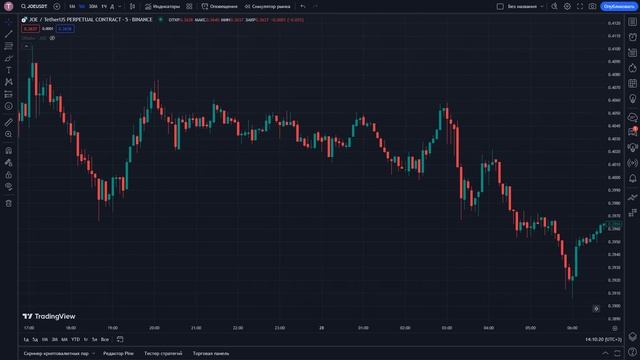The width and height of the screenshot is (640, 360).
Task: Open the candlestick chart type selector
Action: click(x=132, y=7)
